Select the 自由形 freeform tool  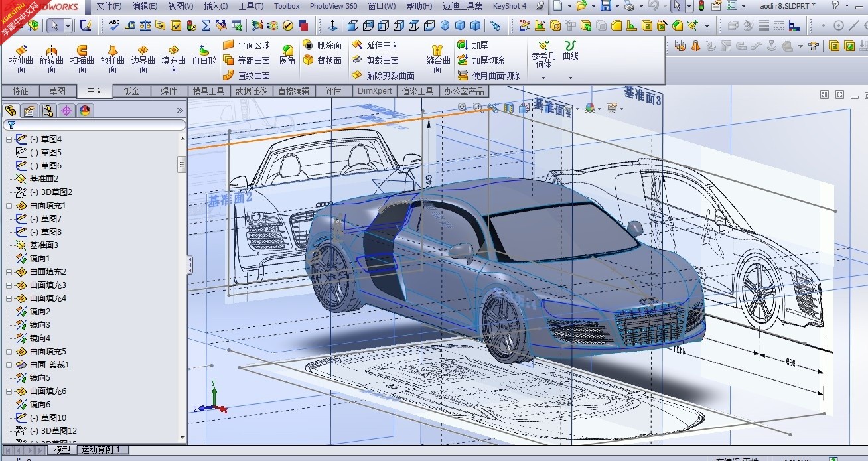point(204,55)
